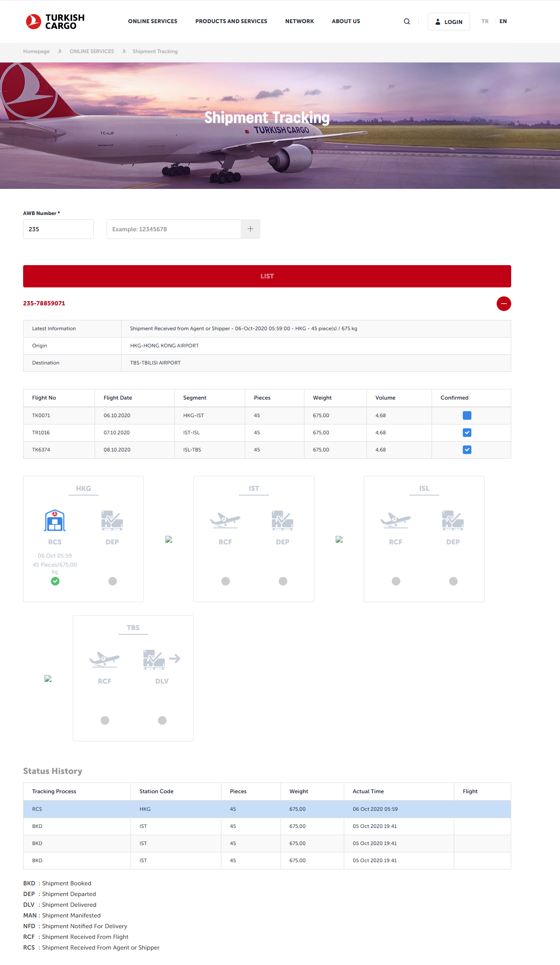The width and height of the screenshot is (560, 965).
Task: Switch language to TR
Action: pyautogui.click(x=485, y=21)
